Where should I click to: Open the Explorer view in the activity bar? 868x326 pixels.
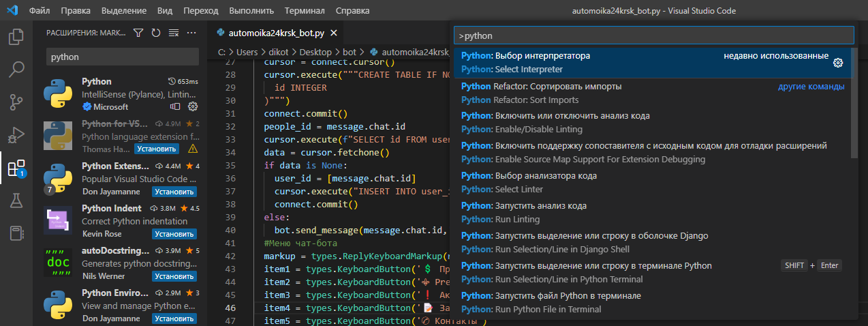(16, 36)
